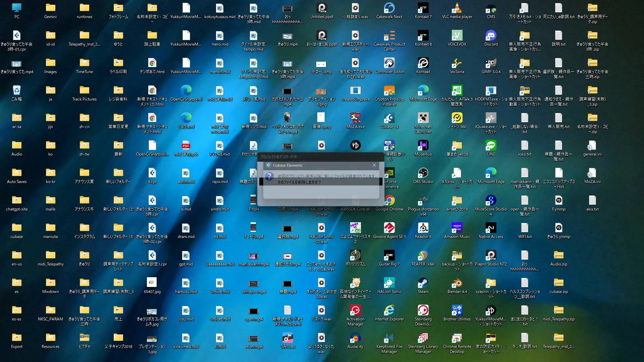Select the VOICEVOX application icon
Screen dimensions: 644x362
(x=457, y=36)
